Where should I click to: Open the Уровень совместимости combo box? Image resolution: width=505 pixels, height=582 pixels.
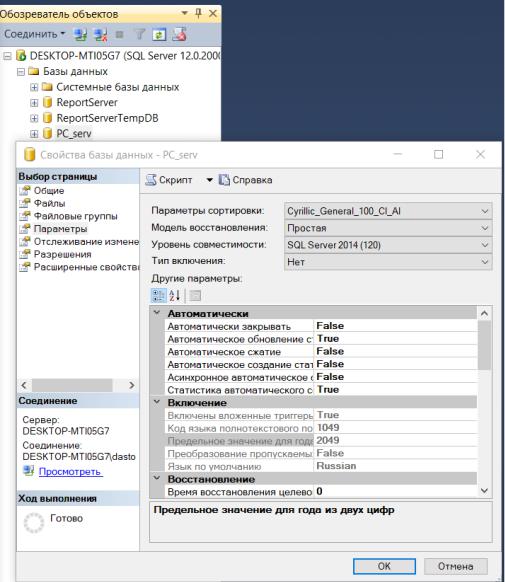pyautogui.click(x=388, y=245)
